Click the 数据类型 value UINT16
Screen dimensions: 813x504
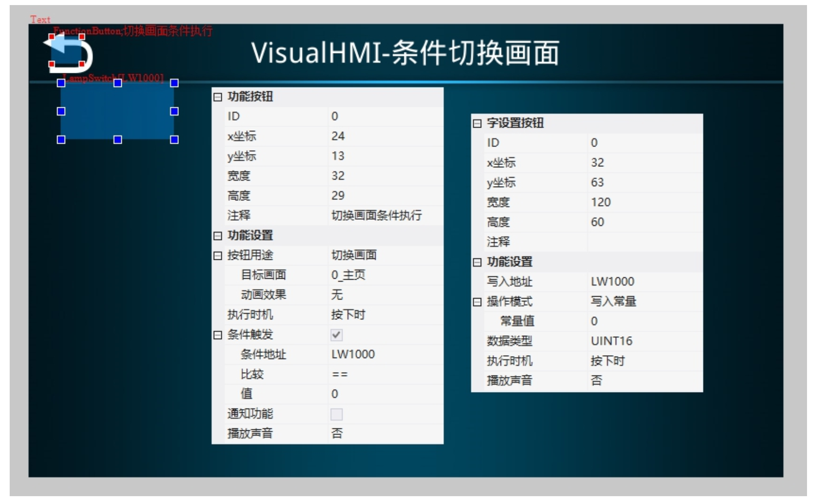click(x=611, y=341)
